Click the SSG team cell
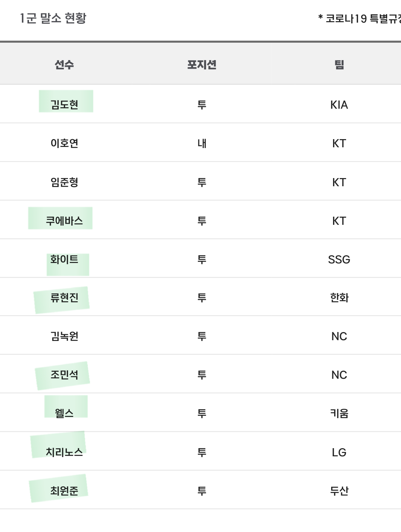 339,259
